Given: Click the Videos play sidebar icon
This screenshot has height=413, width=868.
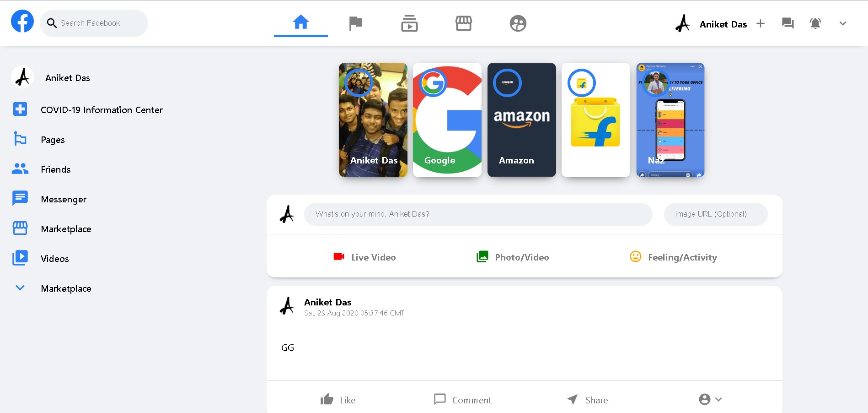Looking at the screenshot, I should click(20, 258).
